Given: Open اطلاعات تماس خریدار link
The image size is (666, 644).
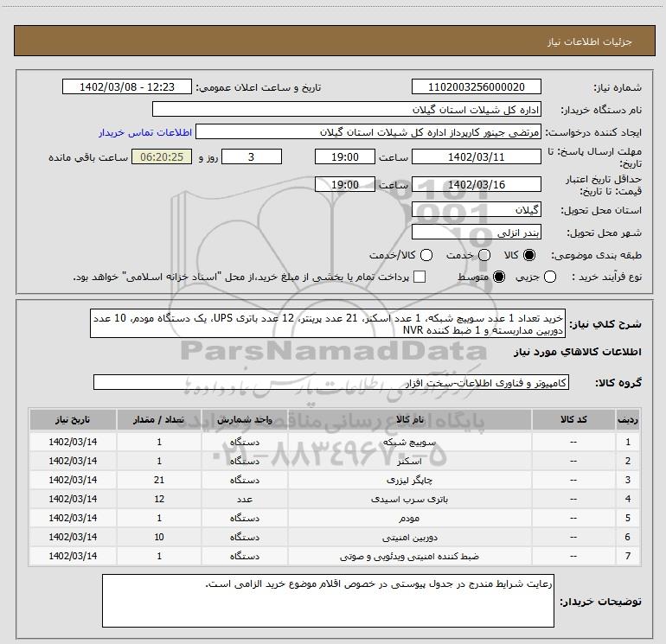Looking at the screenshot, I should pyautogui.click(x=145, y=132).
